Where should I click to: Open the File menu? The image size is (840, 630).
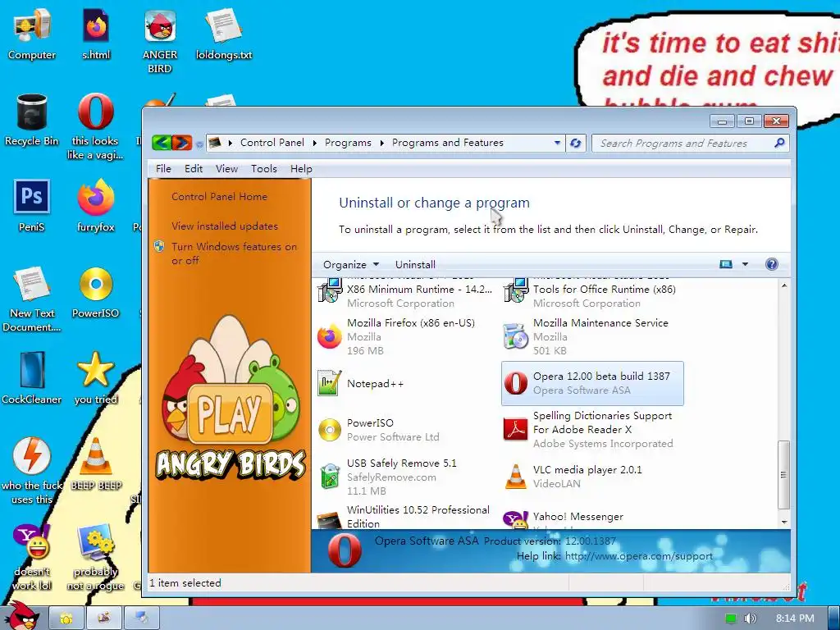tap(163, 169)
